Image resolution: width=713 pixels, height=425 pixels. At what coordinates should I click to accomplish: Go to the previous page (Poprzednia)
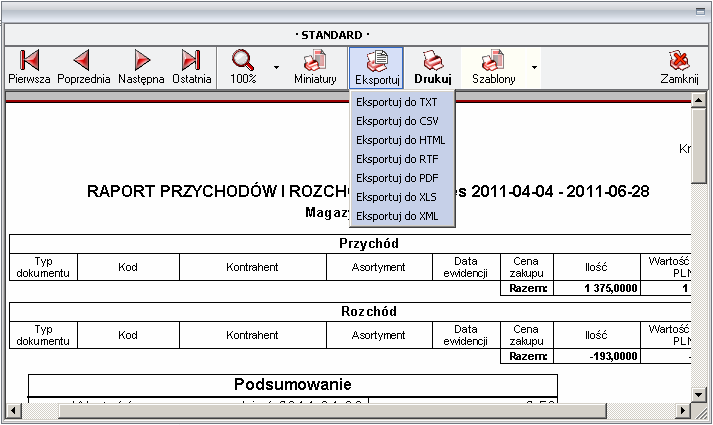coord(83,67)
